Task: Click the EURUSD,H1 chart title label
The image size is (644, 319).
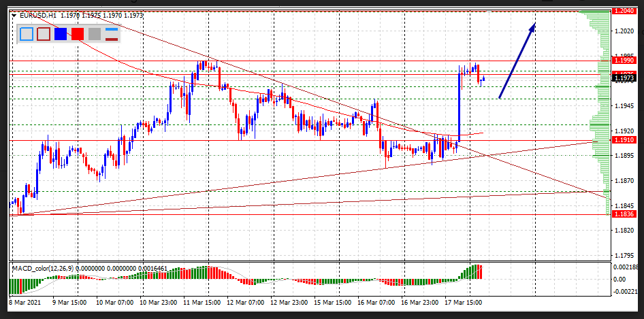Action: click(38, 16)
